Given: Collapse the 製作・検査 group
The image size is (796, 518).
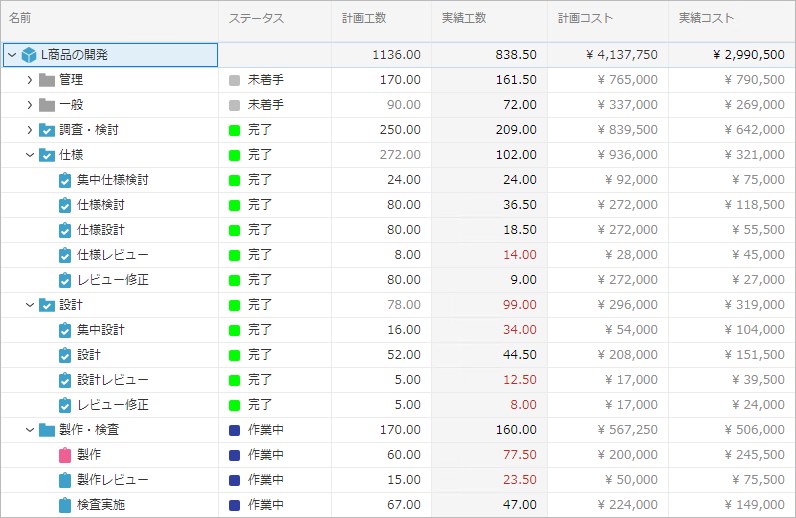Looking at the screenshot, I should 30,430.
